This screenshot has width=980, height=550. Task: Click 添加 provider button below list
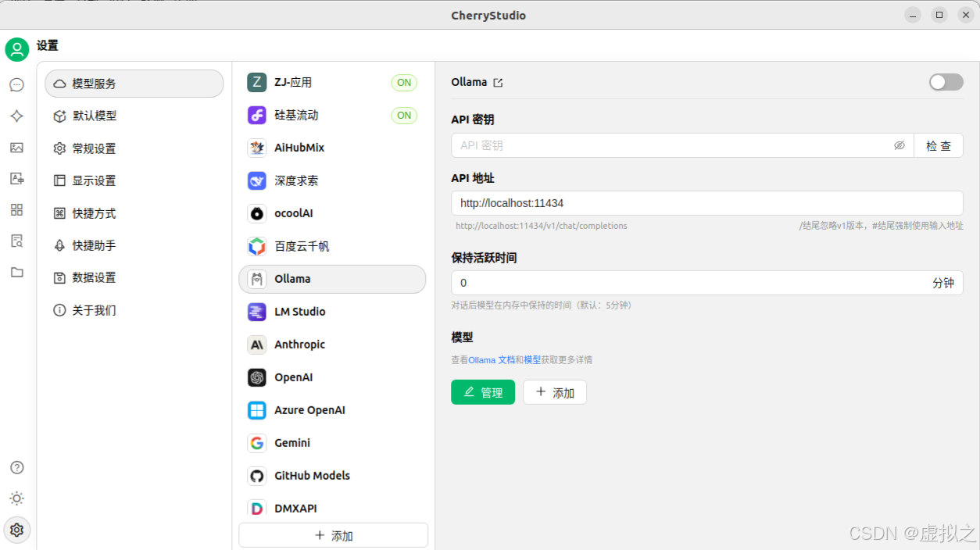tap(334, 535)
